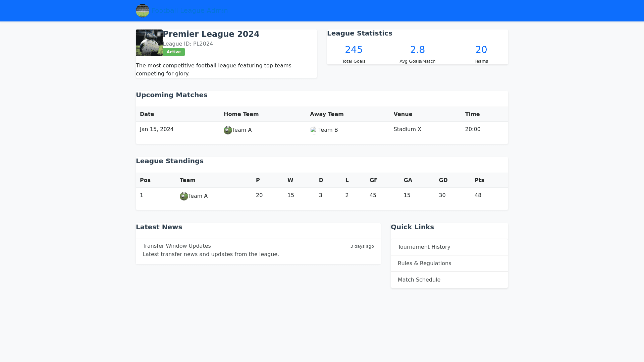Click Team A icon in Upcoming Matches
Viewport: 644px width, 362px height.
228,130
